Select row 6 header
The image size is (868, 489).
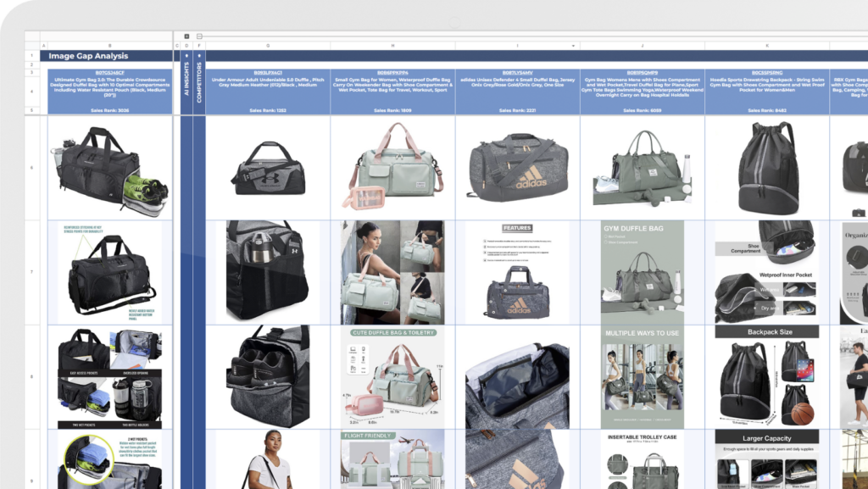[x=31, y=168]
